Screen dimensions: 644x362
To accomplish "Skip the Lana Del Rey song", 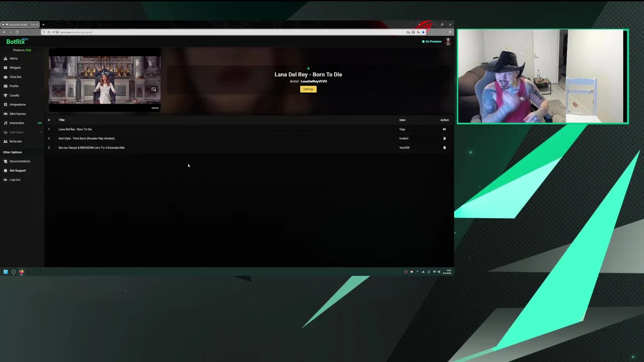I will tap(444, 129).
